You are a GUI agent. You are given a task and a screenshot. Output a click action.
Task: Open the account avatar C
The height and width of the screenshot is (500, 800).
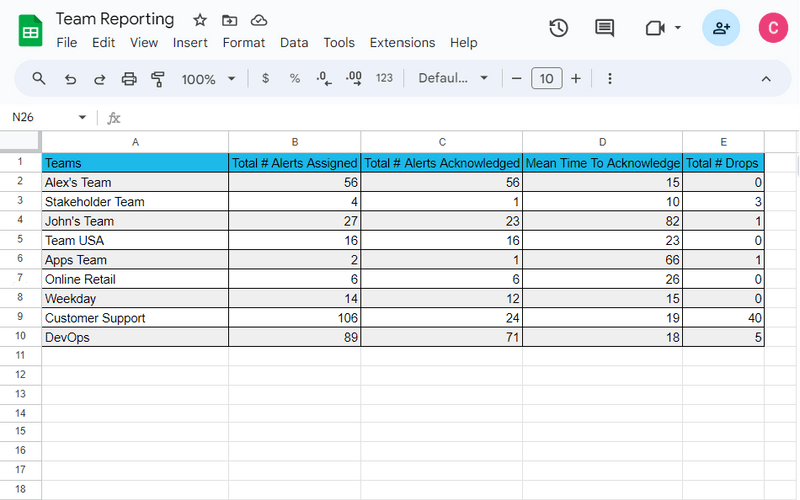click(773, 28)
